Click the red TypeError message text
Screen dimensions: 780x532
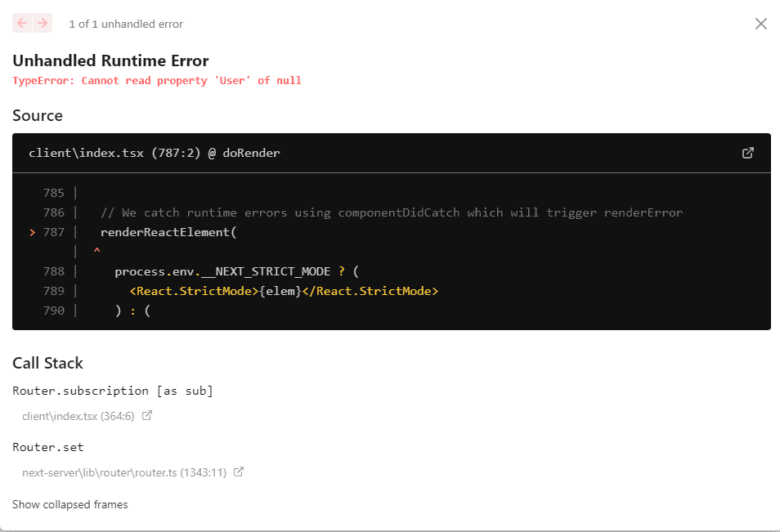click(157, 81)
